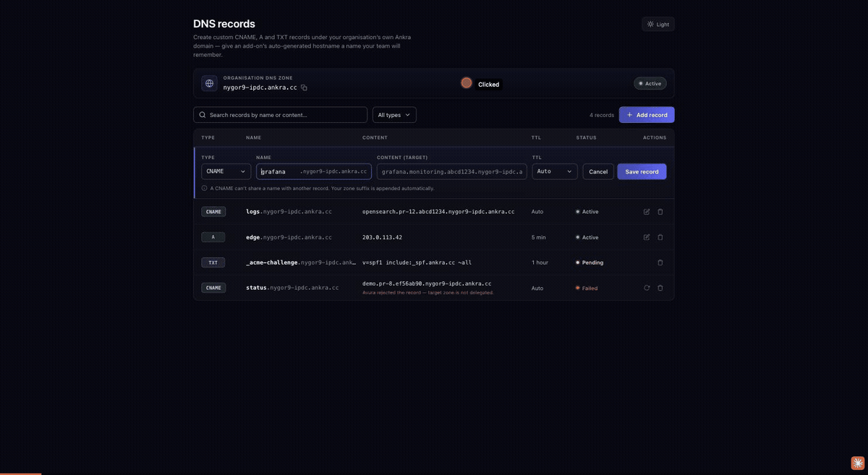Viewport: 868px width, 475px height.
Task: Click the Add record button
Action: [647, 115]
